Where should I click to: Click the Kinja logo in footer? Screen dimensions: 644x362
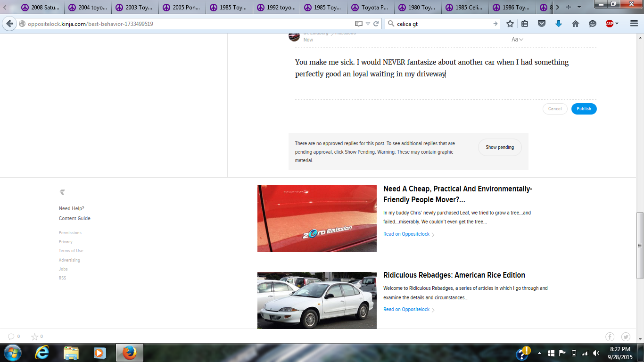(x=62, y=192)
